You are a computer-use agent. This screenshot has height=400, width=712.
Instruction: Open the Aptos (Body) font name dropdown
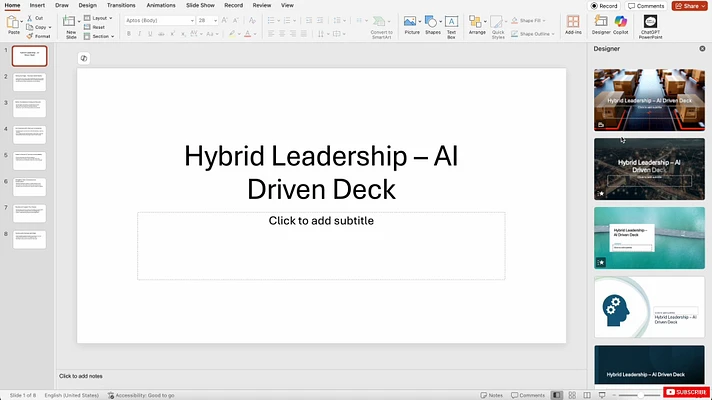158,19
